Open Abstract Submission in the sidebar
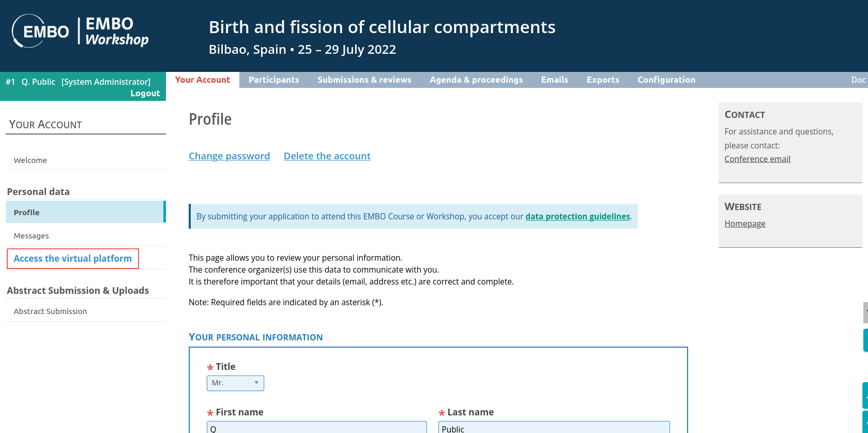This screenshot has width=868, height=433. (50, 311)
